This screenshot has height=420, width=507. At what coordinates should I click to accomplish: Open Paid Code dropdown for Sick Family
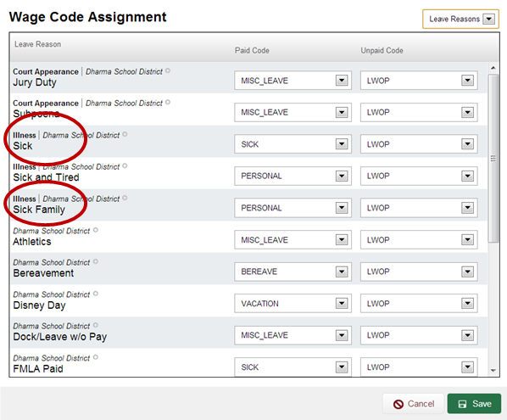(292, 208)
